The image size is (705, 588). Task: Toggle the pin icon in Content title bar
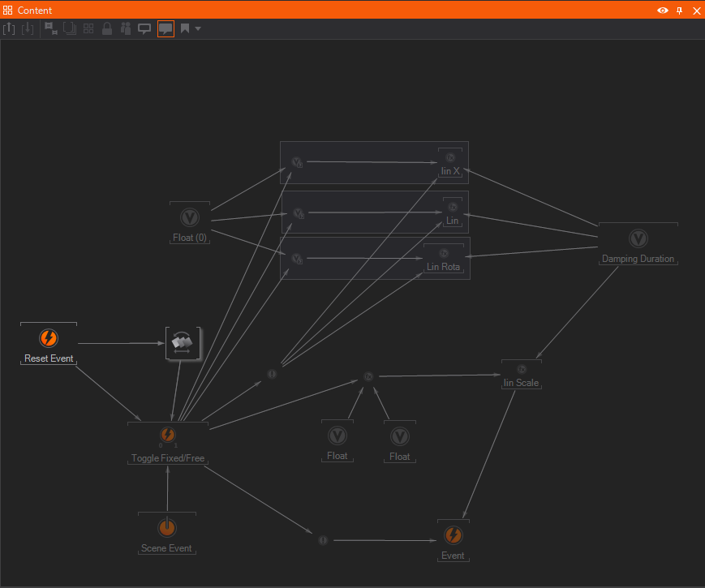point(680,10)
